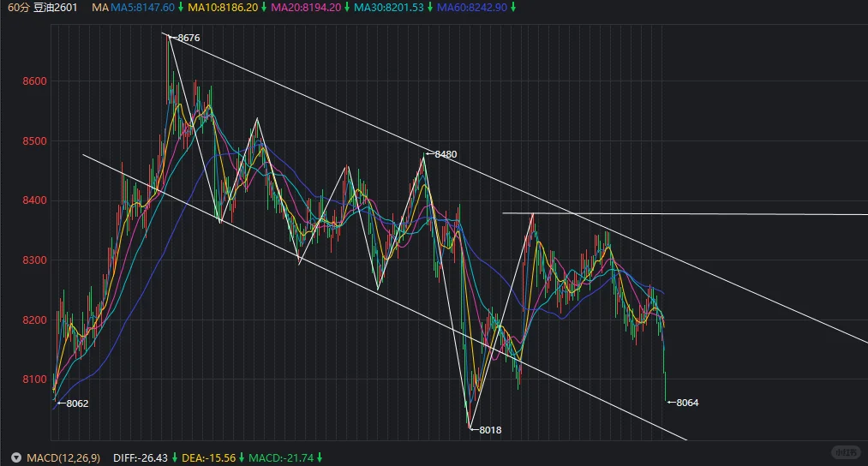Viewport: 868px width, 466px height.
Task: Select the DEA:-15.56 value
Action: [x=209, y=457]
